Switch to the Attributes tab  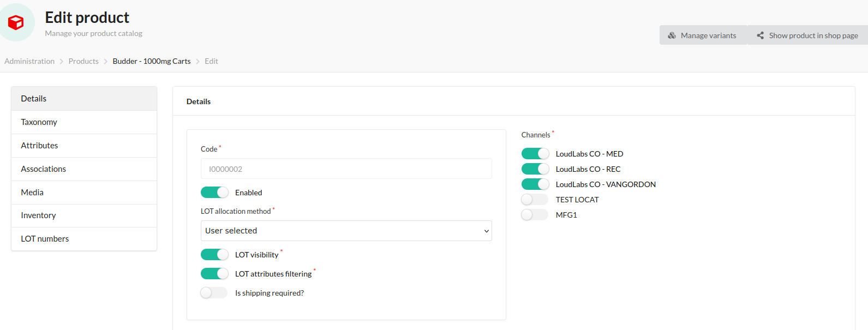[39, 146]
